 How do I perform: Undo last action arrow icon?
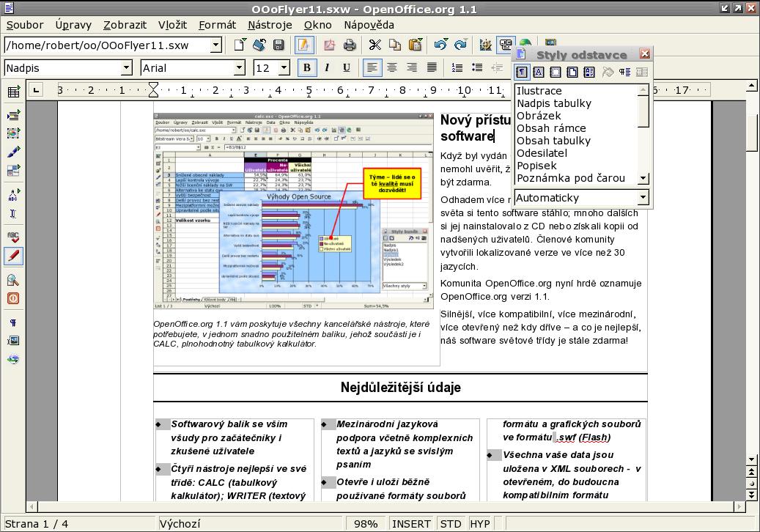(440, 45)
